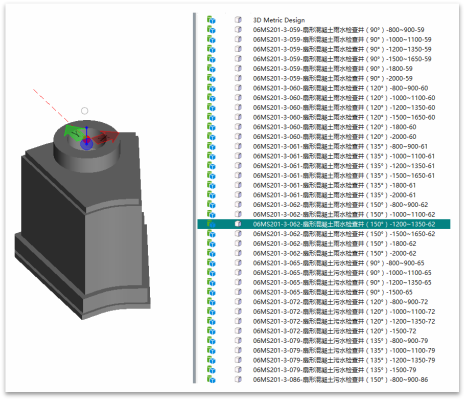
Task: Select row 06MS201-3-060 (120°)-1500~1650-60 text
Action: click(344, 117)
